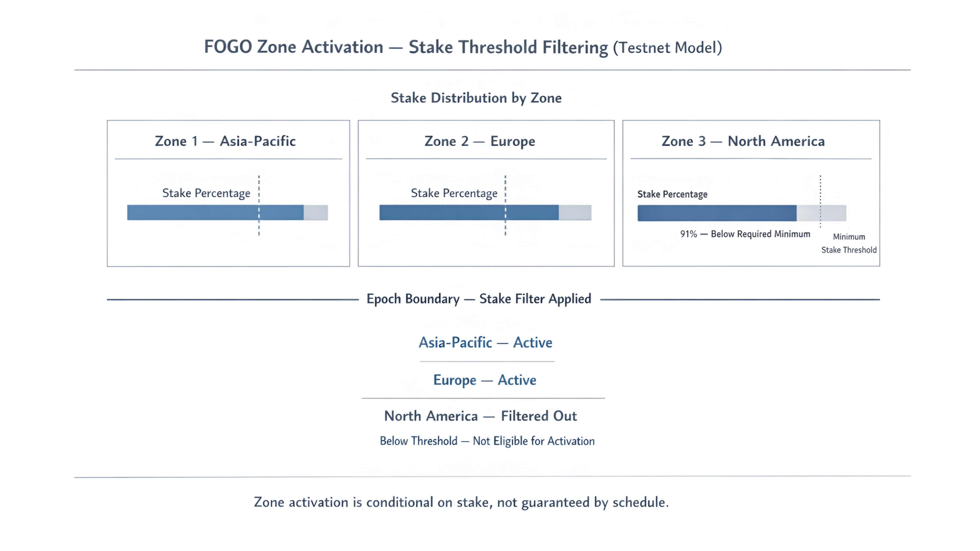980x551 pixels.
Task: Click the North America — Filtered Out status
Action: click(x=480, y=416)
